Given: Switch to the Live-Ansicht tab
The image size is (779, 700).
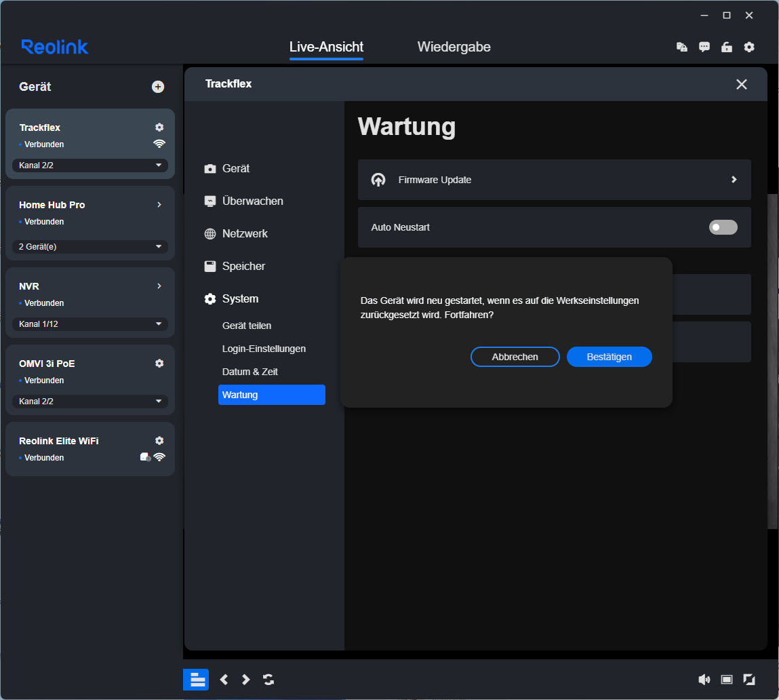Looking at the screenshot, I should (x=326, y=47).
